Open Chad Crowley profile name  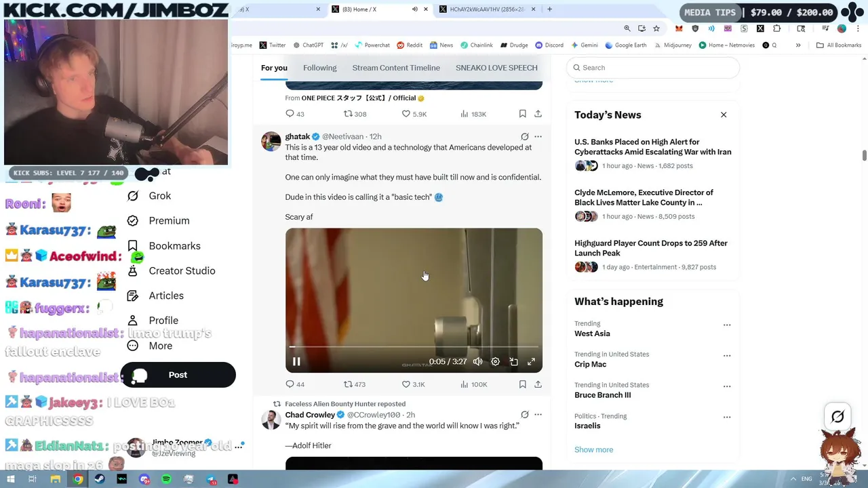310,415
